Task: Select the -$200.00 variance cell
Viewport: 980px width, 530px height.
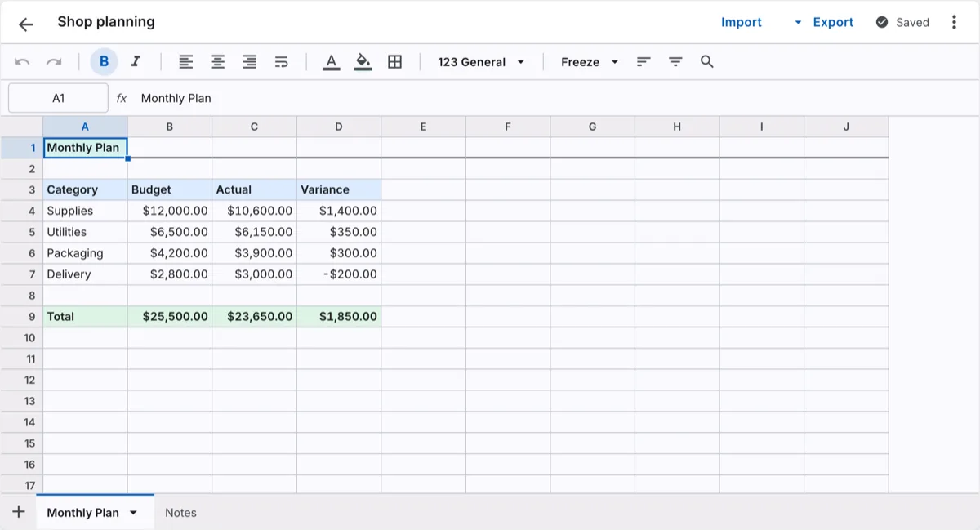Action: (x=339, y=274)
